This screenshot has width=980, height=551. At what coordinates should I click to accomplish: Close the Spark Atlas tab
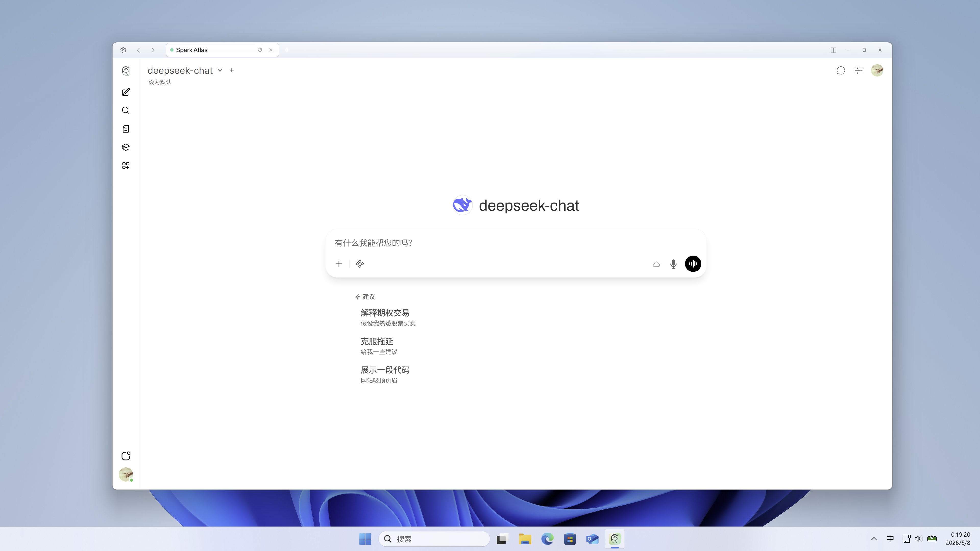point(271,50)
